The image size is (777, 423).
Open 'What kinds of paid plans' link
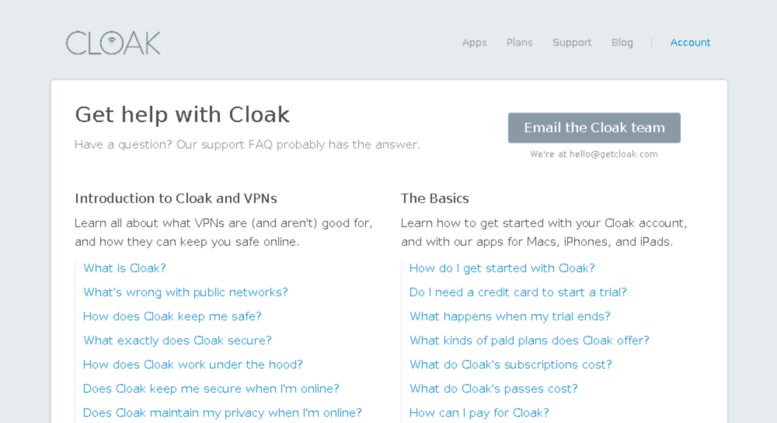(x=529, y=340)
